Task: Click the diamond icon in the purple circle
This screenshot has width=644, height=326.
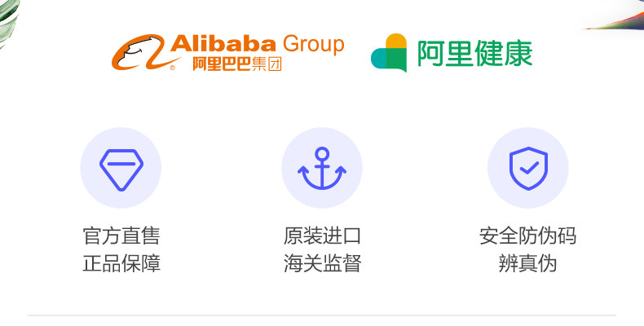Action: tap(121, 167)
